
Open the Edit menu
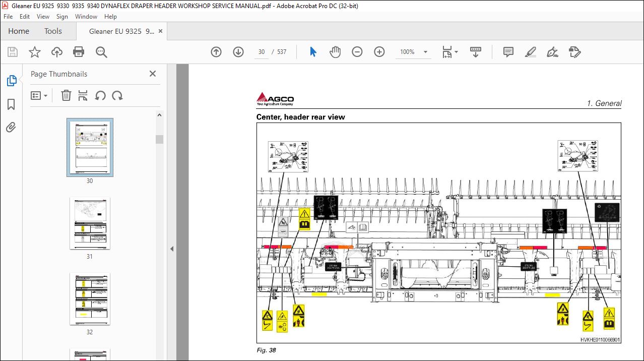tap(25, 17)
